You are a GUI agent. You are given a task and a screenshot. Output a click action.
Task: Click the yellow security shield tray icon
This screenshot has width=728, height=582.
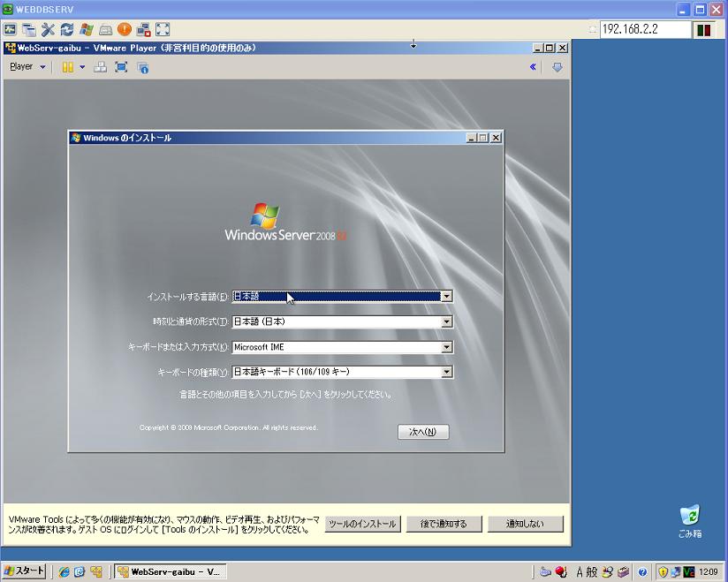coord(663,571)
